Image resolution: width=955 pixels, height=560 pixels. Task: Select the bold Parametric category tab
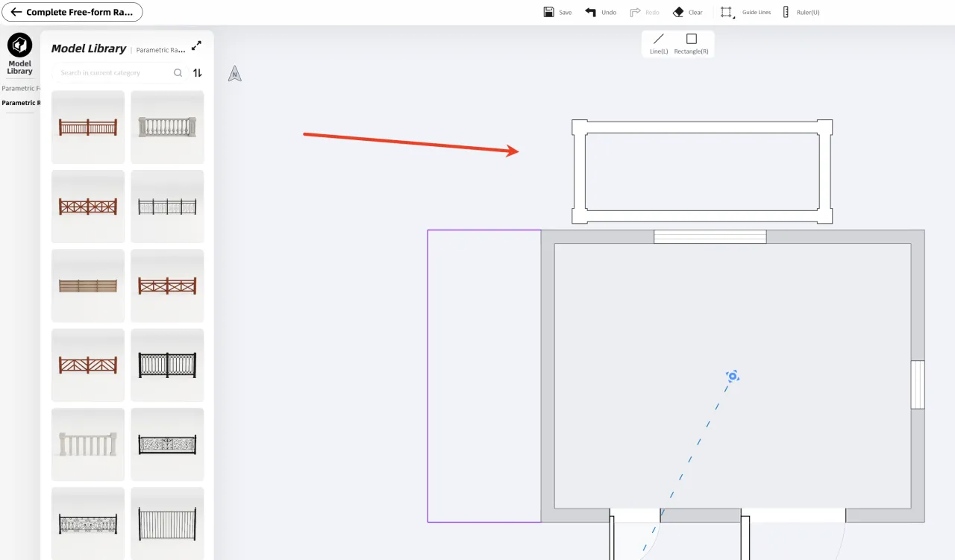20,103
